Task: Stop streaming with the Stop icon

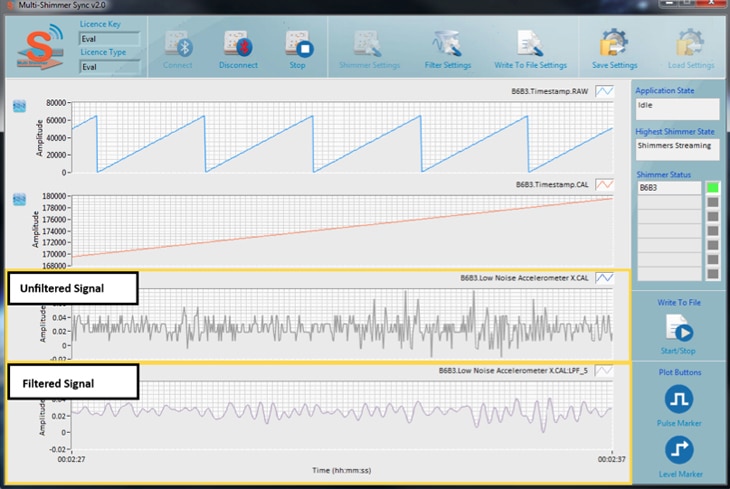Action: 299,44
